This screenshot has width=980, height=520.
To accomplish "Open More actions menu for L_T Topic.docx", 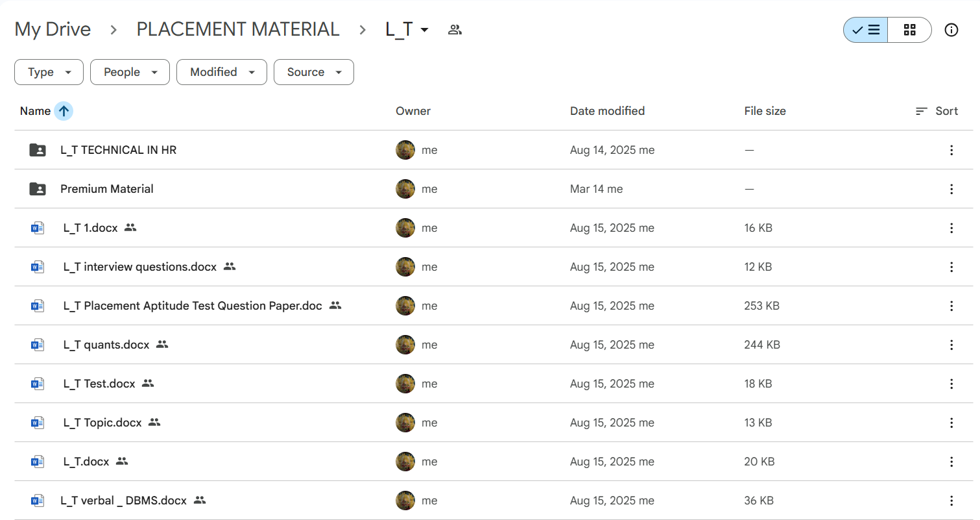I will pyautogui.click(x=951, y=423).
